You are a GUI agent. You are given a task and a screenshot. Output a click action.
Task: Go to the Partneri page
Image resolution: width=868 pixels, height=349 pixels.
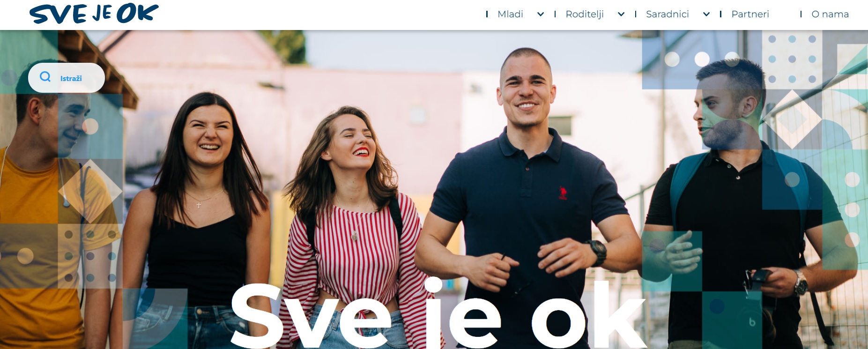(x=750, y=14)
